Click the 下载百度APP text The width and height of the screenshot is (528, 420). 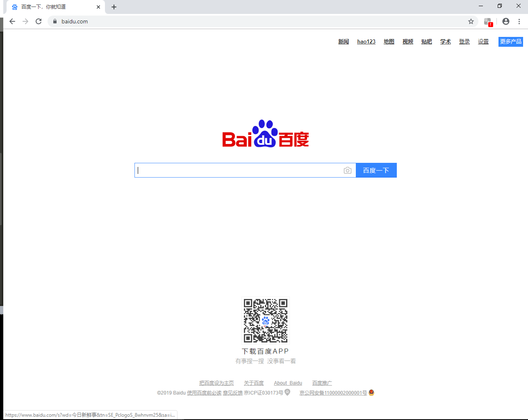266,352
